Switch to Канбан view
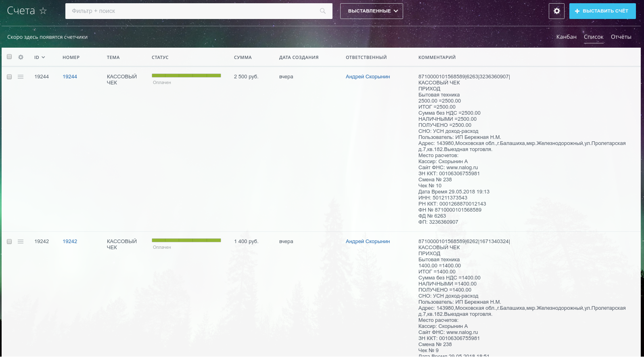The height and width of the screenshot is (357, 644). [566, 37]
